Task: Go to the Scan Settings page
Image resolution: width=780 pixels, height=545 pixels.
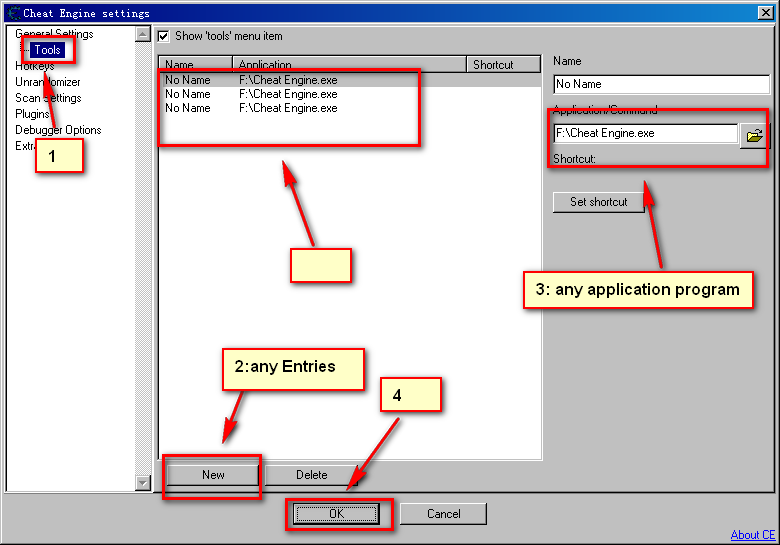Action: click(x=48, y=98)
